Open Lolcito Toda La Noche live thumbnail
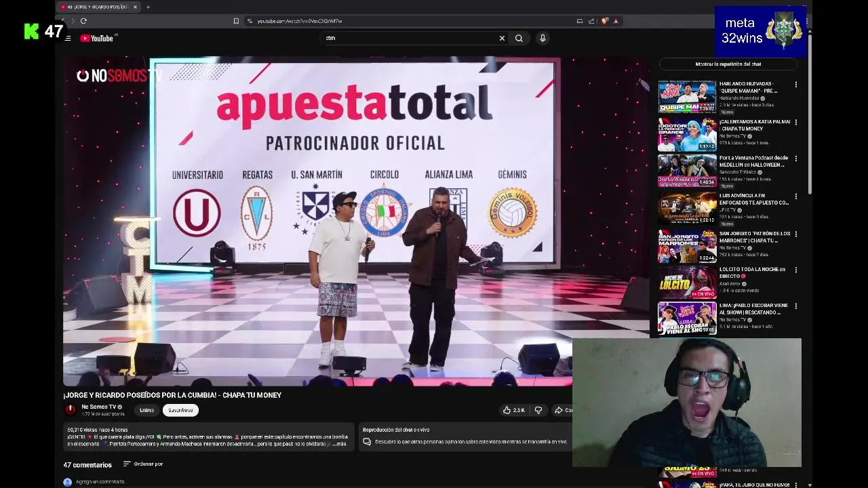The image size is (868, 488). click(x=687, y=283)
